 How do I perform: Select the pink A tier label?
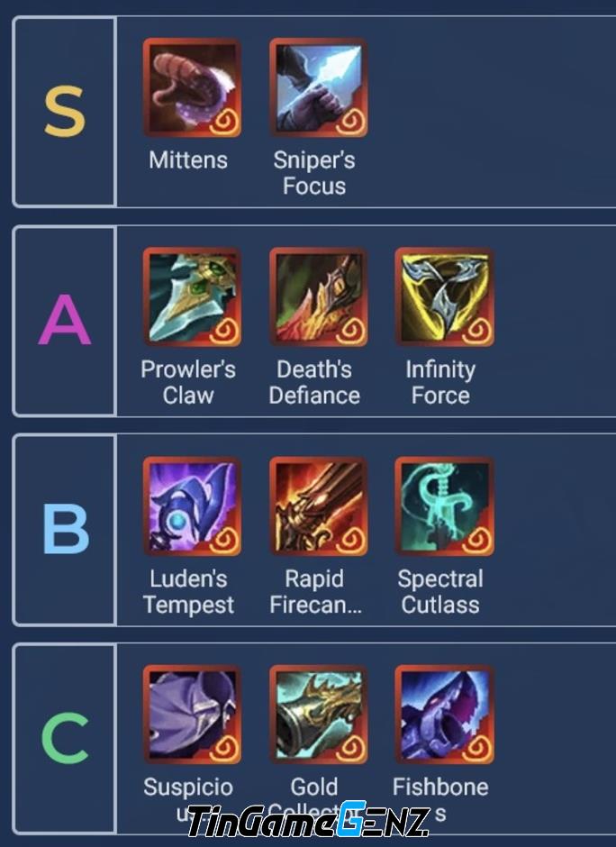(65, 320)
